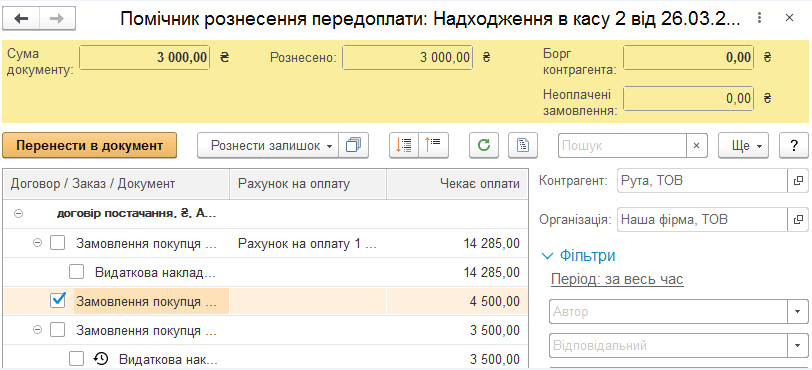The width and height of the screenshot is (812, 370).
Task: Collapse the Замовлення покупця 3 500,00 node
Action: coord(37,330)
